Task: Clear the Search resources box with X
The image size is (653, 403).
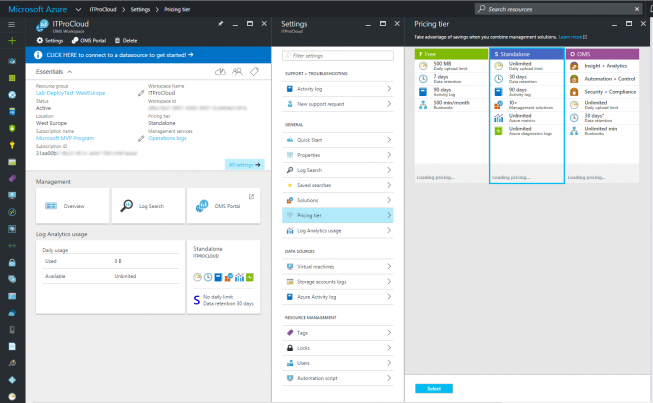Action: (637, 9)
